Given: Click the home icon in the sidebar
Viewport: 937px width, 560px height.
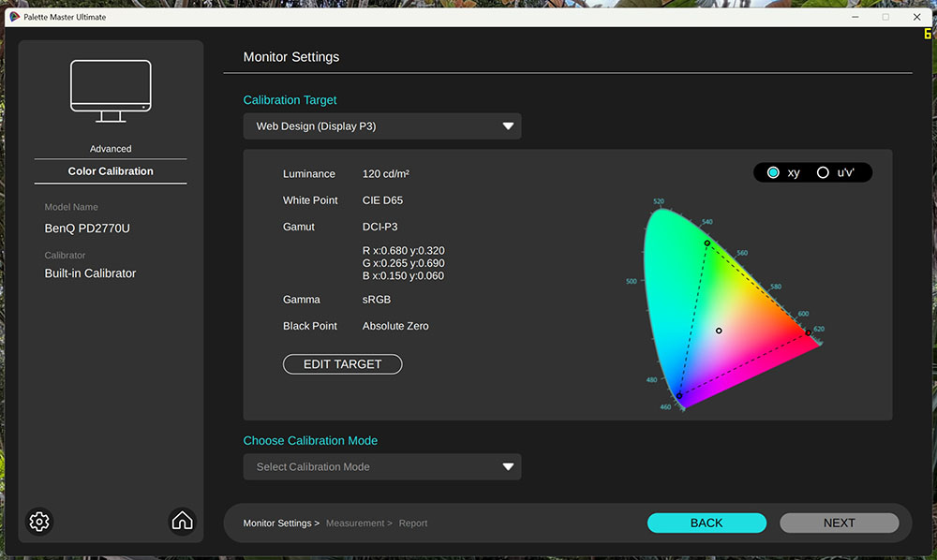Looking at the screenshot, I should coord(182,521).
